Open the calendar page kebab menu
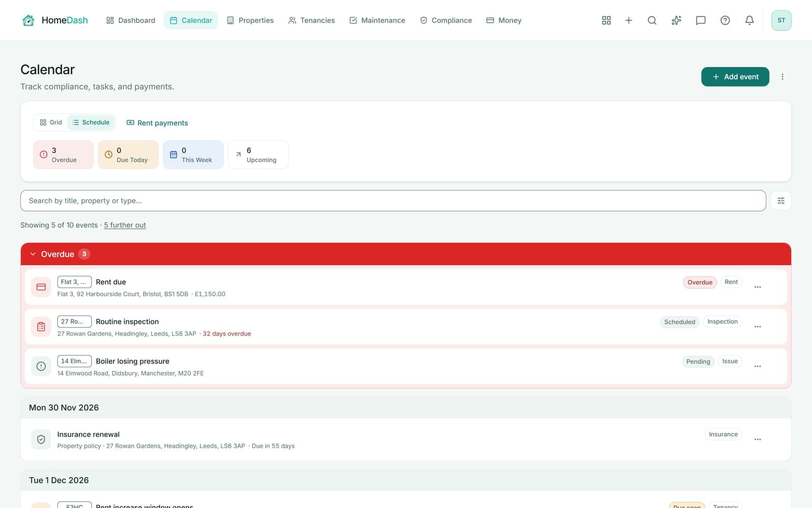Screen dimensions: 812x508 782,77
